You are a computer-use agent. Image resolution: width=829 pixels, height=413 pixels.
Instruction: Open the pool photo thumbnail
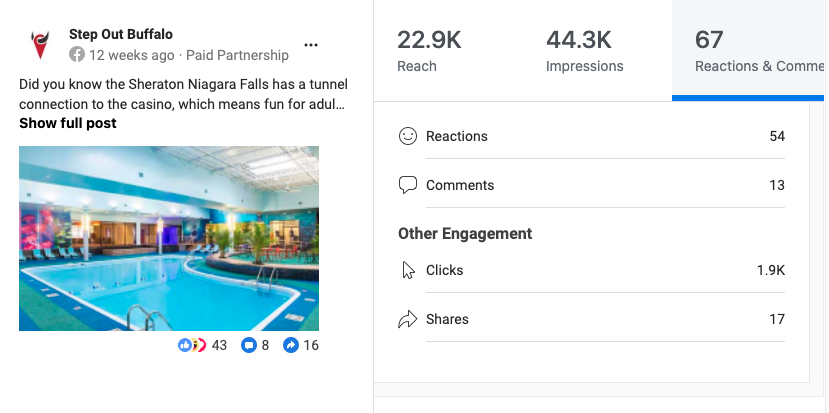pyautogui.click(x=169, y=238)
